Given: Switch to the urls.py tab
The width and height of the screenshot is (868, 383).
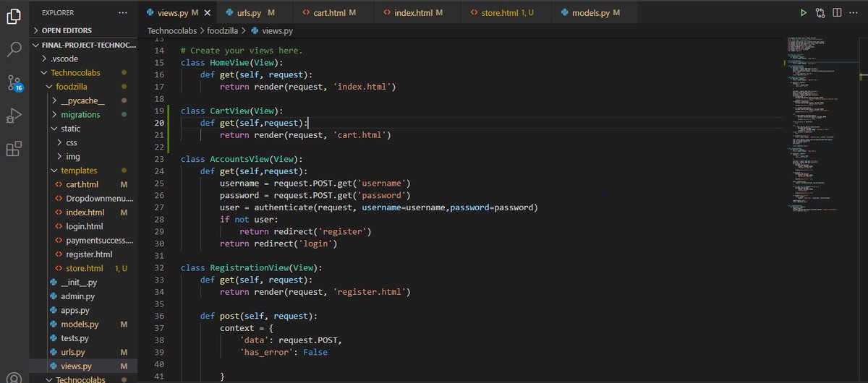Looking at the screenshot, I should tap(255, 12).
